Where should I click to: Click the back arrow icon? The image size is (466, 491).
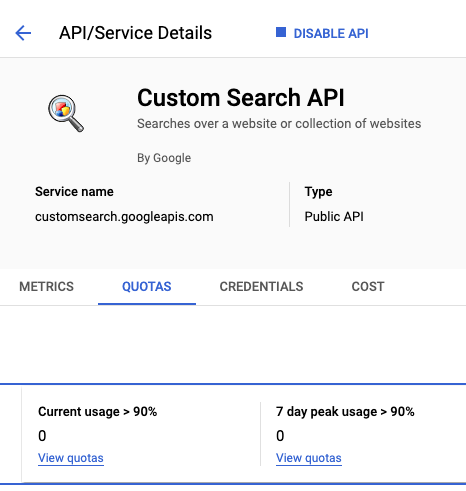(23, 33)
